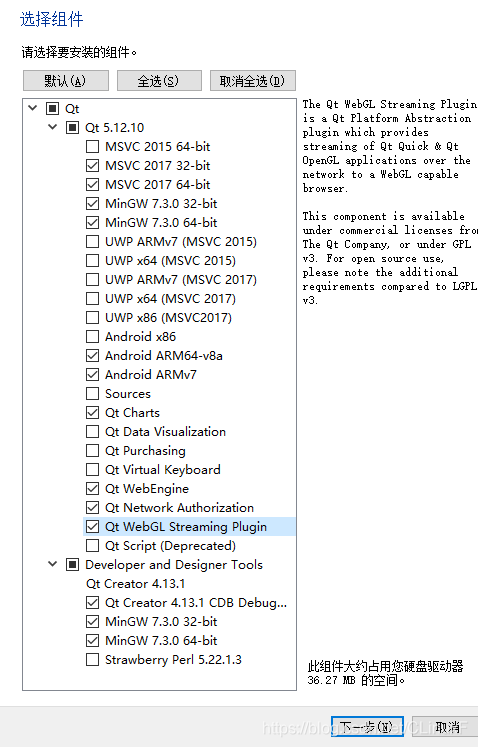Collapse the Qt 5.12.10 tree node
The width and height of the screenshot is (478, 747).
coord(52,127)
